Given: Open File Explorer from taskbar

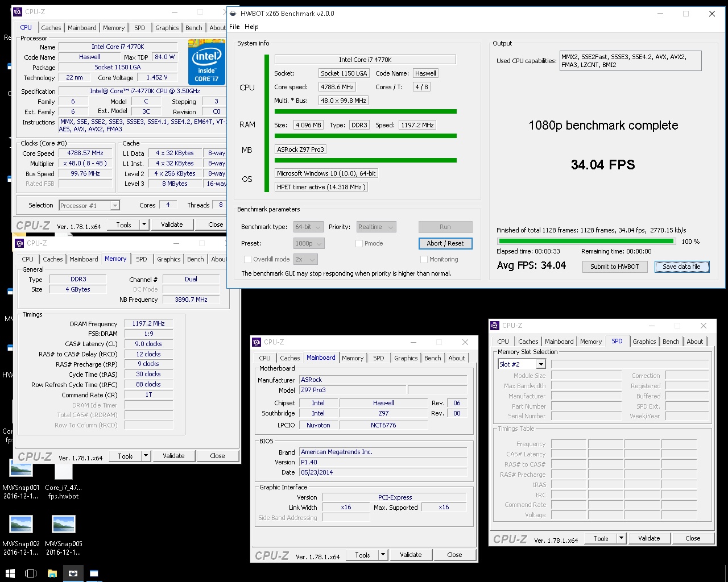Looking at the screenshot, I should (x=52, y=573).
